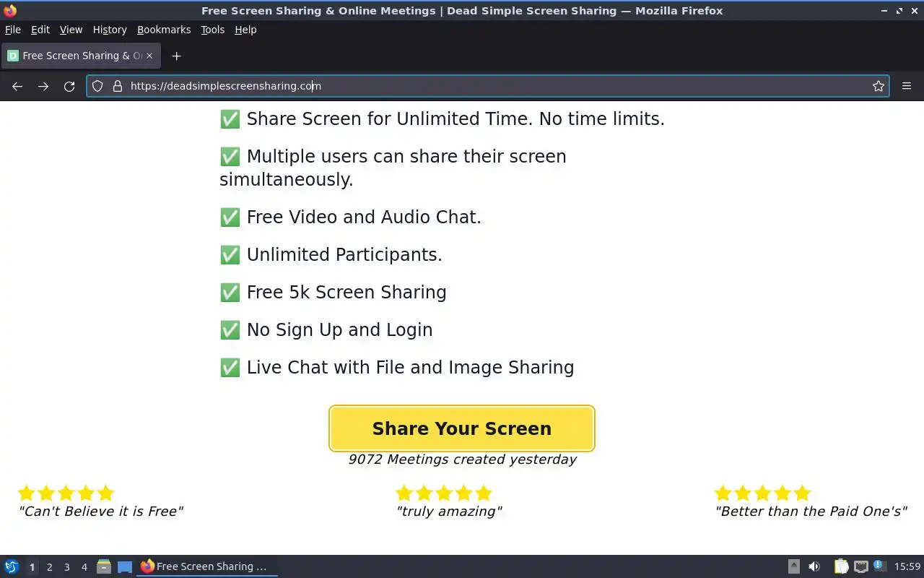
Task: Open the Bookmarks menu
Action: click(164, 30)
